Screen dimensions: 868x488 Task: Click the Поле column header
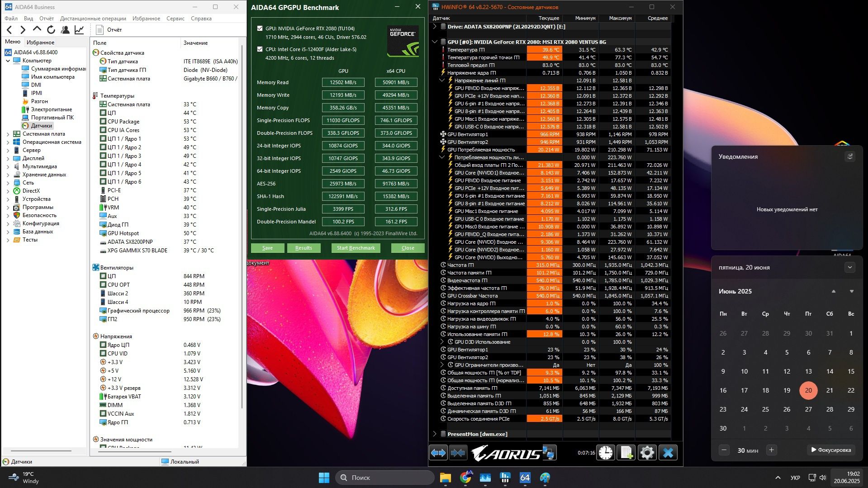135,43
